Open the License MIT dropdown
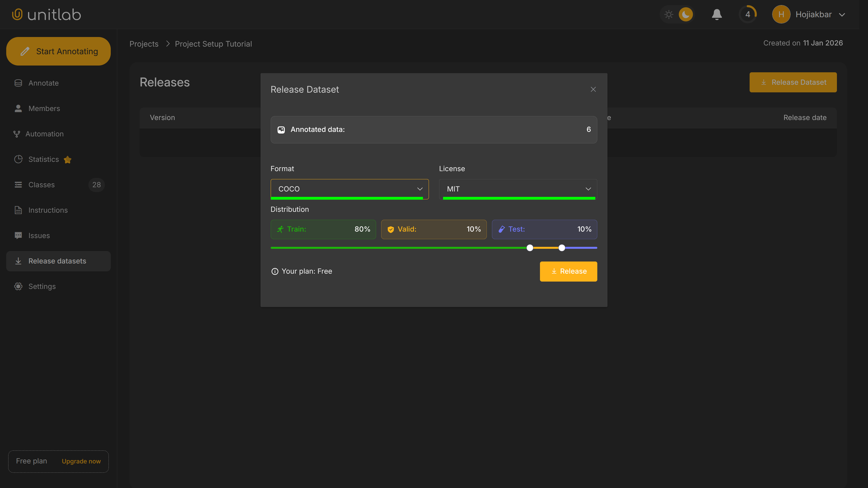The image size is (868, 488). 518,189
